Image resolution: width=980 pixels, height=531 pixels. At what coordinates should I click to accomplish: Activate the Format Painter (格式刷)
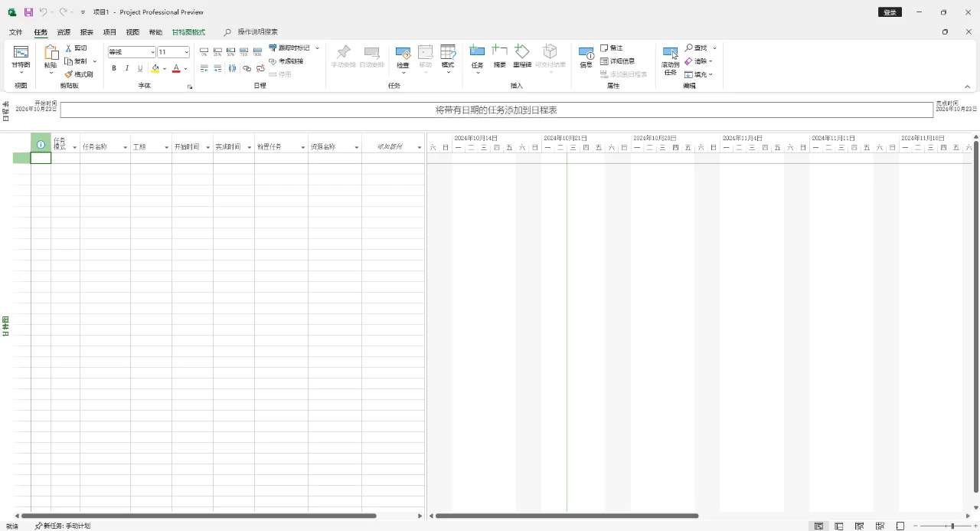[x=78, y=74]
